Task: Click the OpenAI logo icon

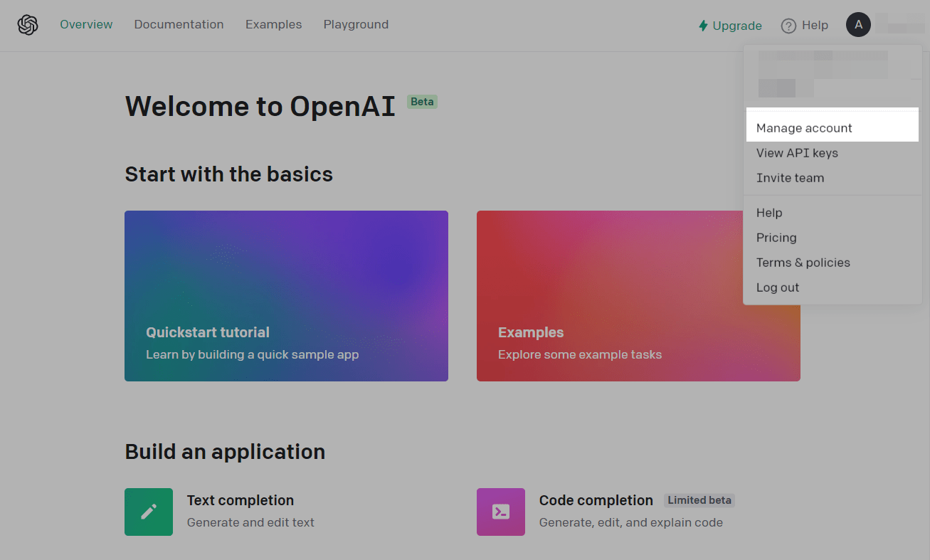Action: (28, 25)
